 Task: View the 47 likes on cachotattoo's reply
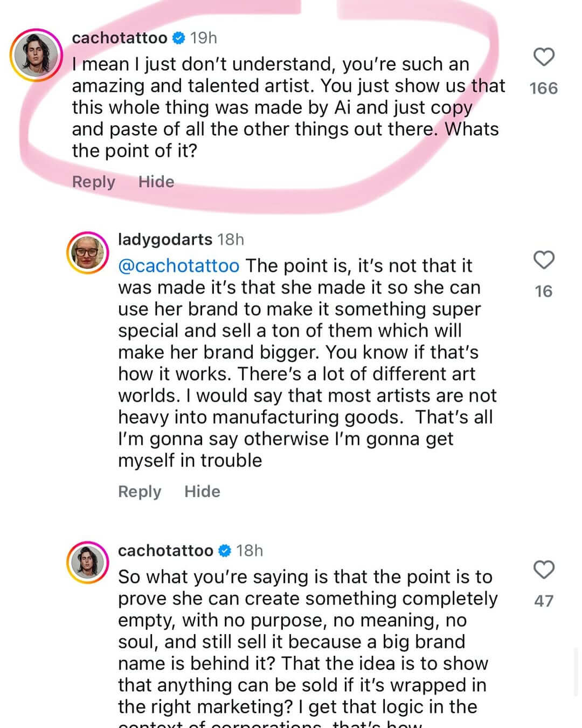pos(543,601)
